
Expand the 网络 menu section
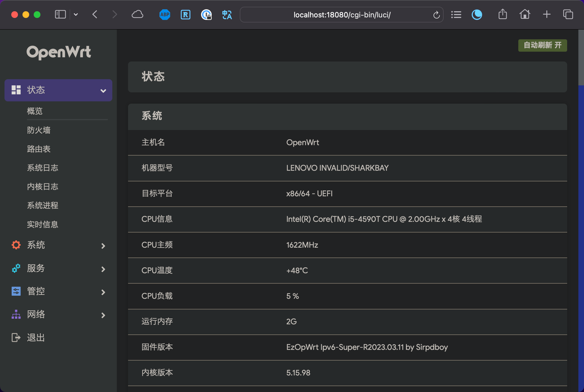[x=103, y=315]
